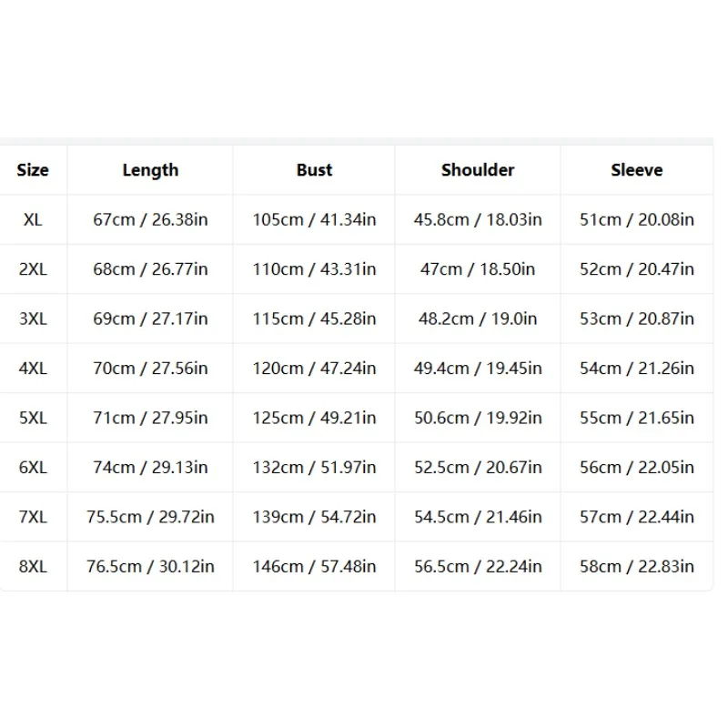Select the 4XL size row label
This screenshot has height=728, width=728.
point(33,369)
